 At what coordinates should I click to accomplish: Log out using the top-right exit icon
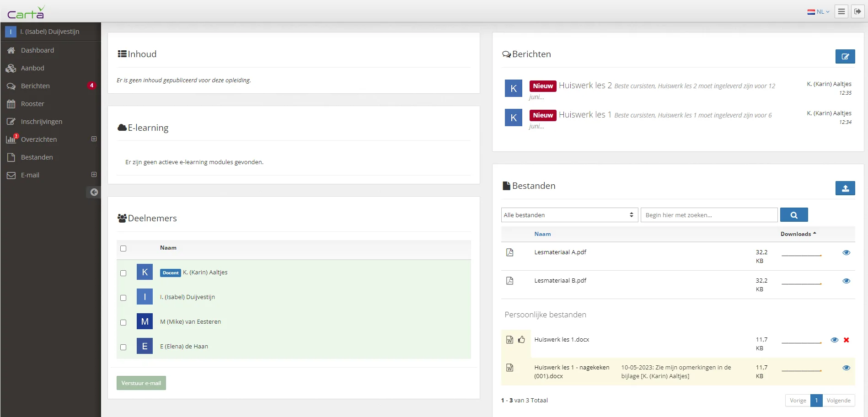(857, 11)
